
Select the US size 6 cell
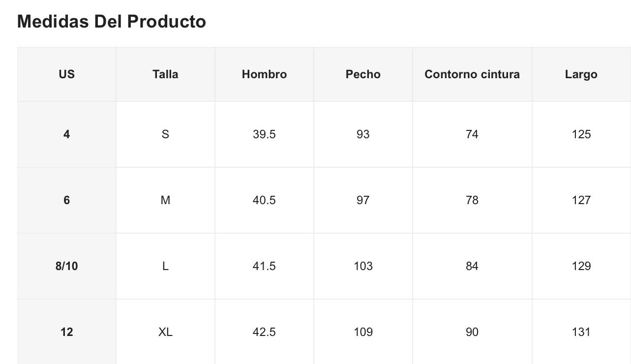point(66,200)
